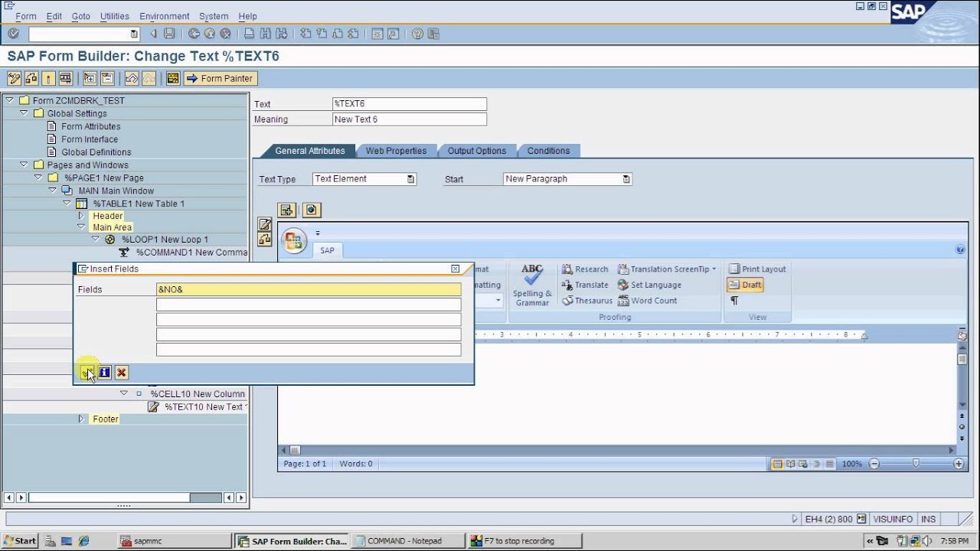Click the SAP Enter checkmark icon
980x551 pixels.
[x=13, y=34]
